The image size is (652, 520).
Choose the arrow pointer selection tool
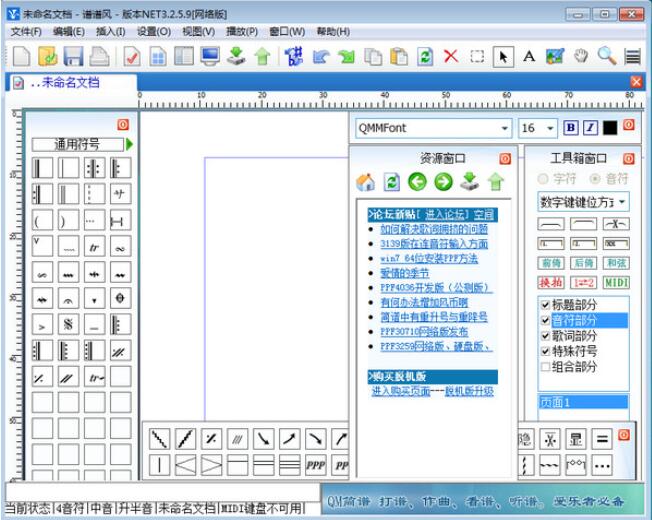pyautogui.click(x=503, y=56)
